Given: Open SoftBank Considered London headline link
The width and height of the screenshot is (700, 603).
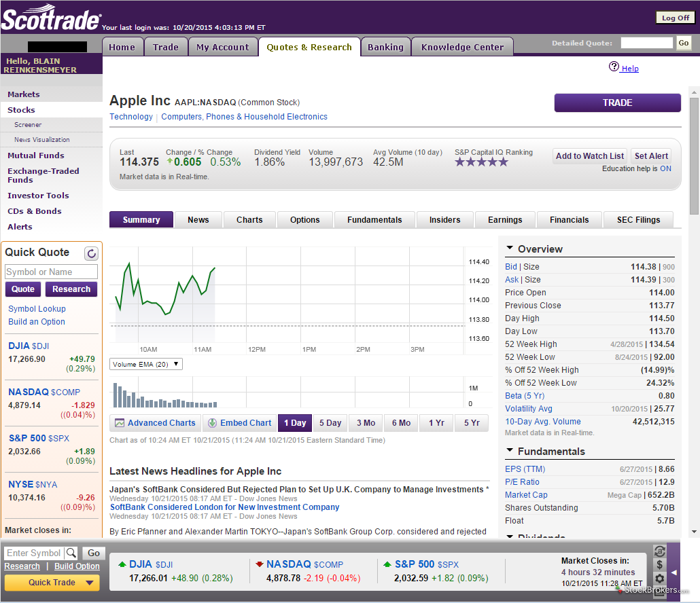Looking at the screenshot, I should click(224, 507).
